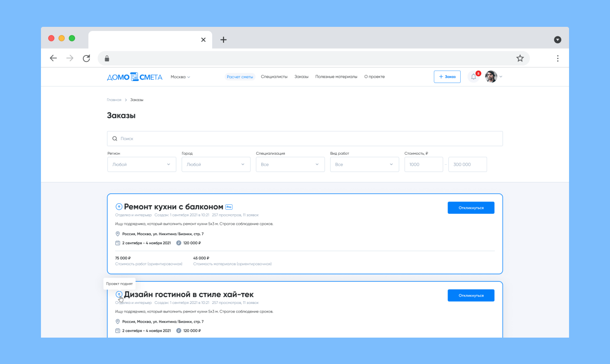
Task: Respond to Дизайн гостиной order
Action: tap(471, 295)
